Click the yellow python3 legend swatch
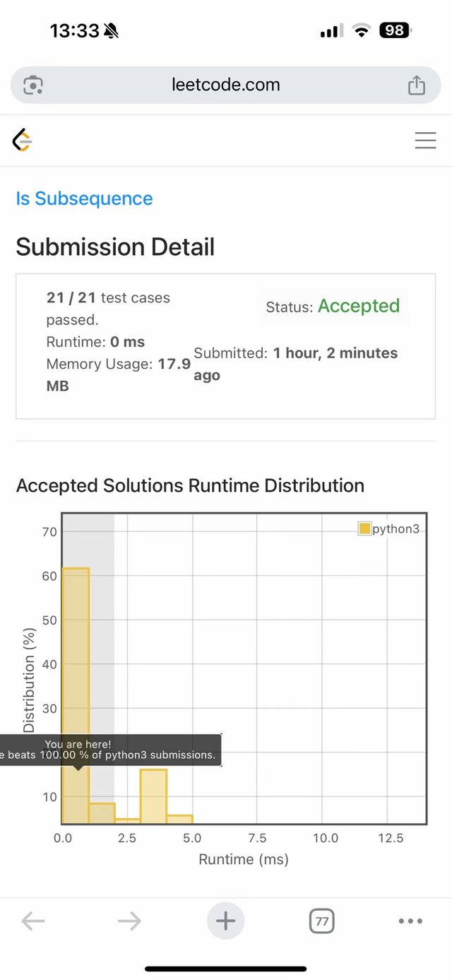 (x=364, y=529)
